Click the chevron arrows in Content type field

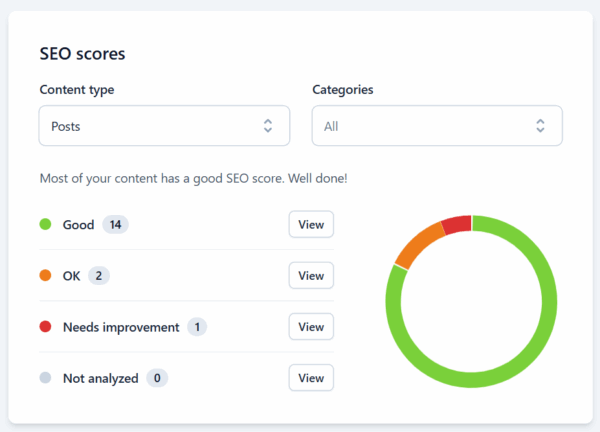pyautogui.click(x=267, y=126)
